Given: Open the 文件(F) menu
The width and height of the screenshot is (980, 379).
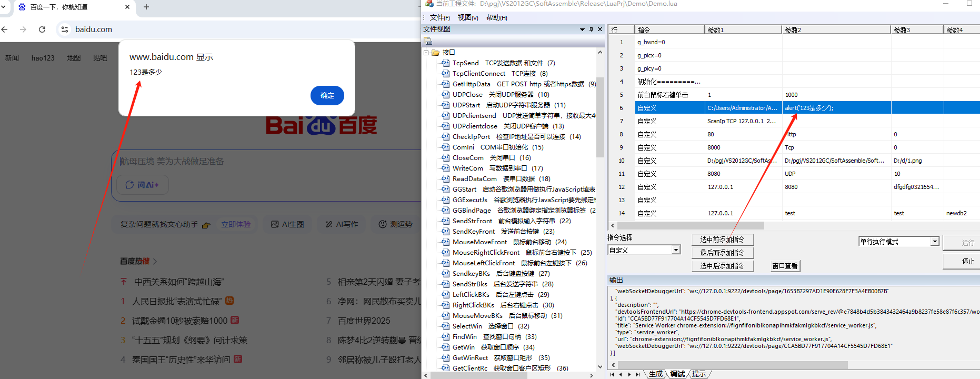Looking at the screenshot, I should (x=439, y=17).
